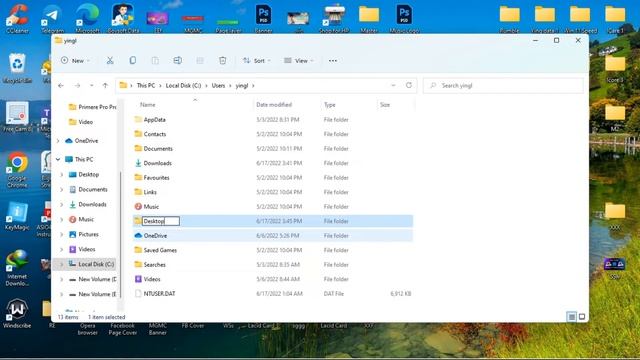Open the View dropdown menu

pos(299,60)
